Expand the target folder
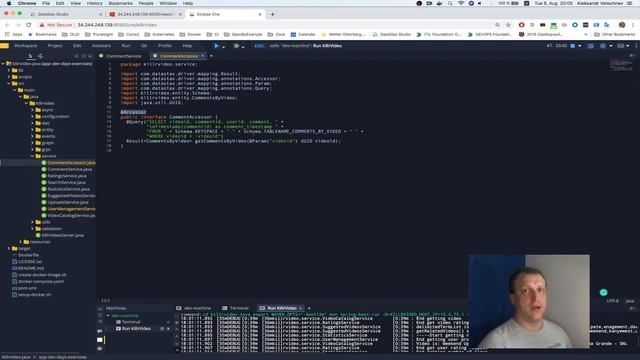 tap(9, 248)
